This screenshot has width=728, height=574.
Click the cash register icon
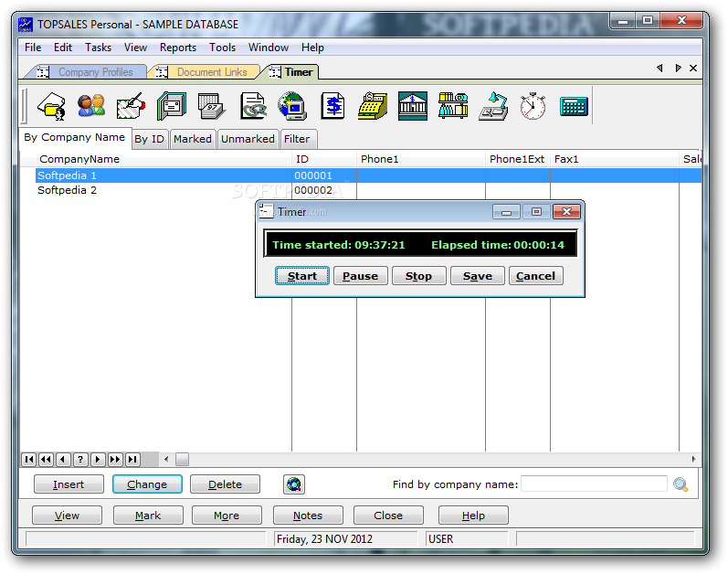(373, 106)
